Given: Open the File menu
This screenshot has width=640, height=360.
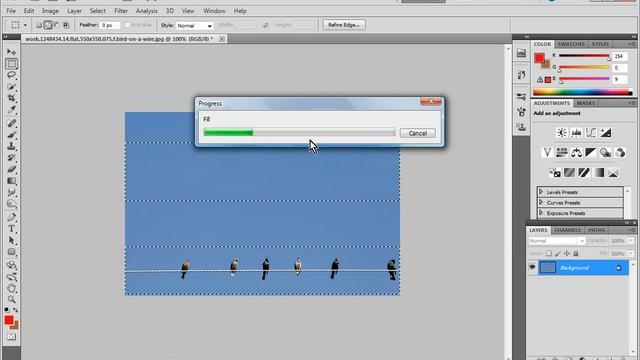Looking at the screenshot, I should pos(11,11).
